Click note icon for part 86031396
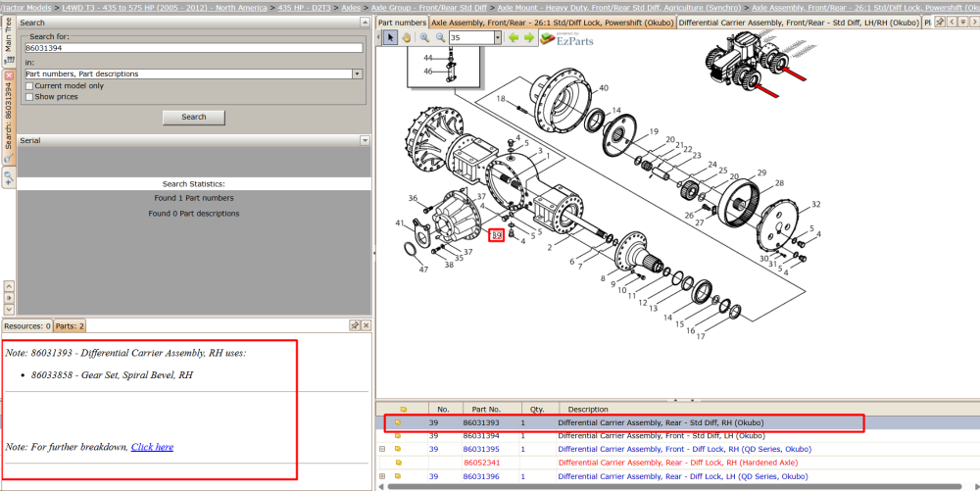The width and height of the screenshot is (980, 491). (398, 476)
